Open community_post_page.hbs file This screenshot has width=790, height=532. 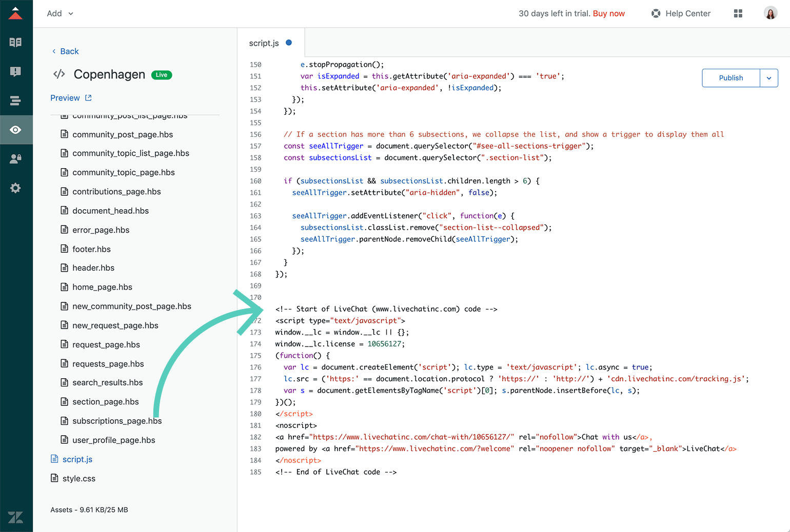tap(123, 134)
